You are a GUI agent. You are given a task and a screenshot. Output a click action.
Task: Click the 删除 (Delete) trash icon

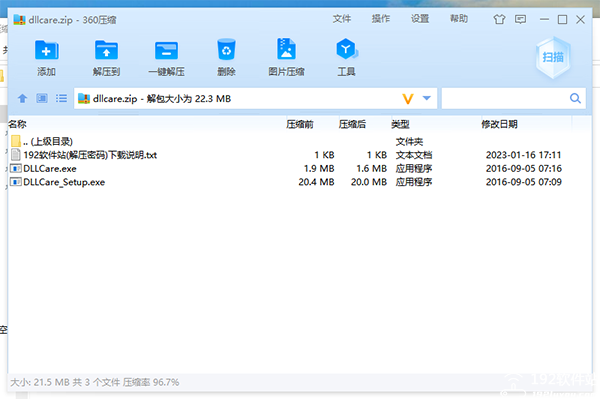click(x=226, y=49)
